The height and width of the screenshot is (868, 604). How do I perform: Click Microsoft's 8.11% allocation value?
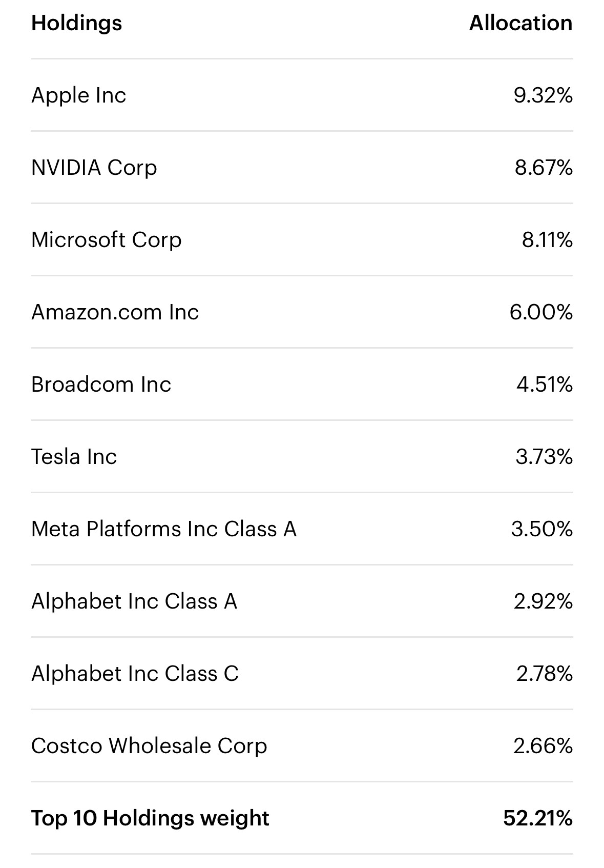tap(547, 240)
